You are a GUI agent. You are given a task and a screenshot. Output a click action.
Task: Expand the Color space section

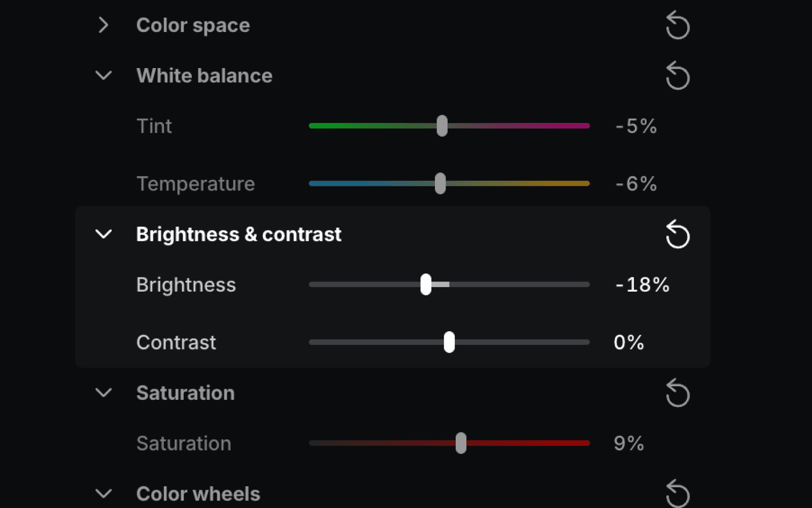tap(104, 25)
